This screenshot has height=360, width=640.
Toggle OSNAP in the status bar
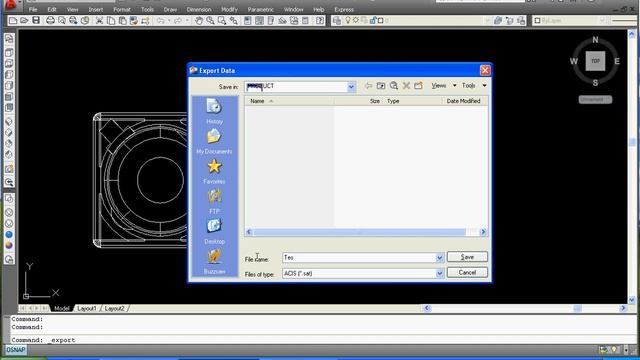click(16, 350)
